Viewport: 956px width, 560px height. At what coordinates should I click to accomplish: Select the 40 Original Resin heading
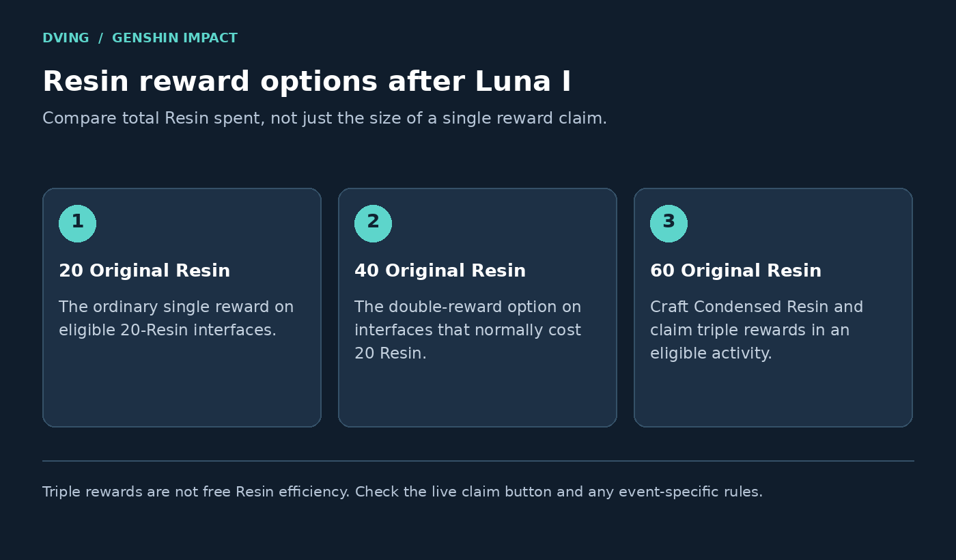[440, 271]
